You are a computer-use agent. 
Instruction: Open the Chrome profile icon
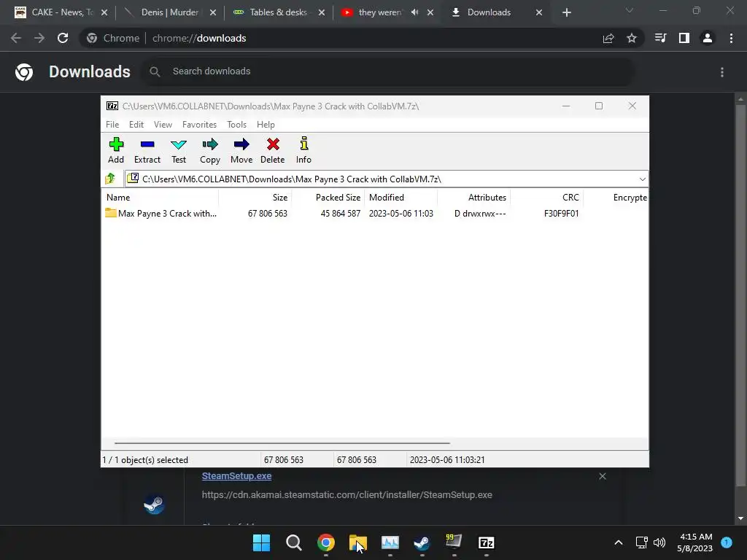point(708,38)
